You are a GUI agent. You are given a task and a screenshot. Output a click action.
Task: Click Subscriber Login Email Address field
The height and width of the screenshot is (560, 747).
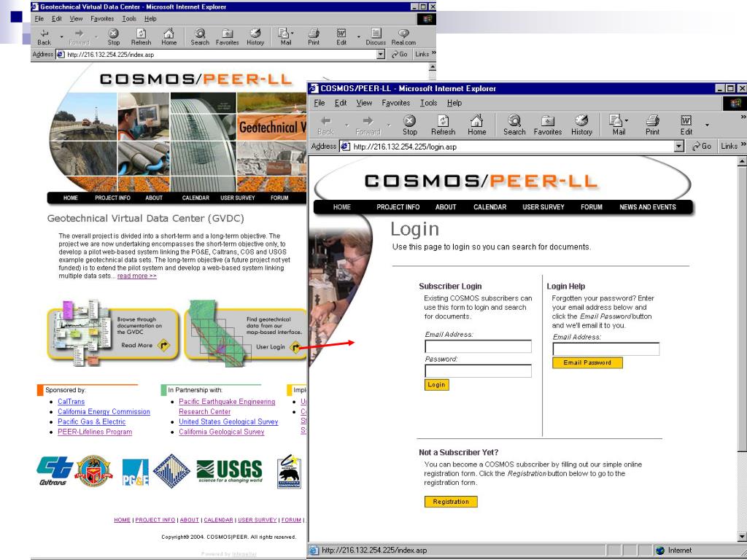point(478,346)
